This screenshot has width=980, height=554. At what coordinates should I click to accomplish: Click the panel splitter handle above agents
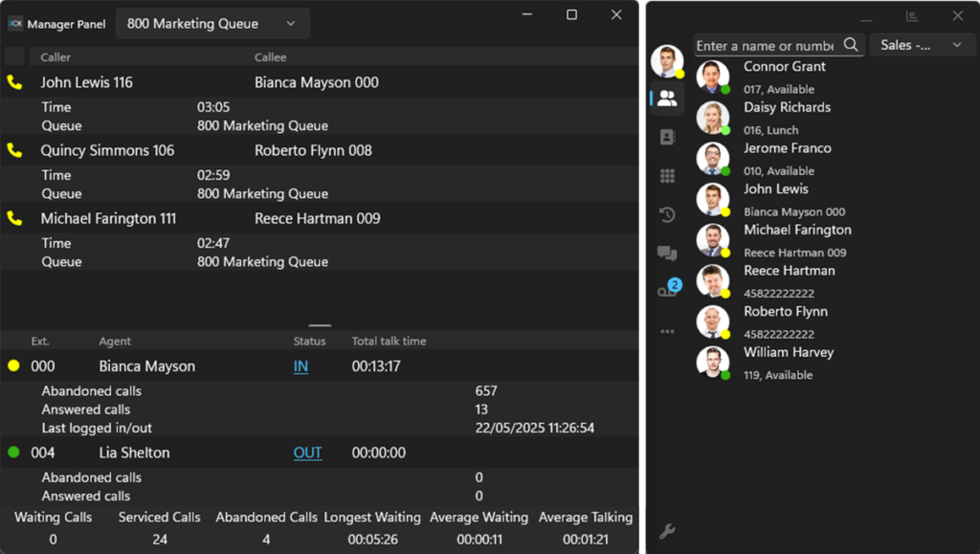pos(320,325)
